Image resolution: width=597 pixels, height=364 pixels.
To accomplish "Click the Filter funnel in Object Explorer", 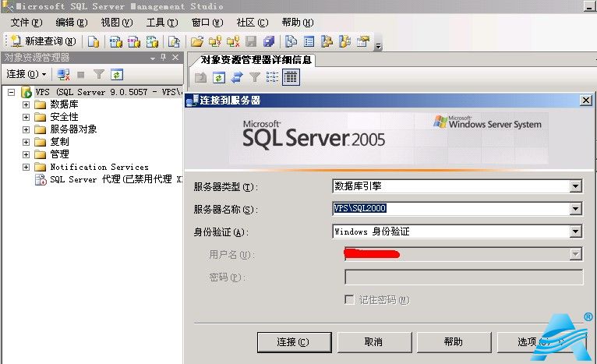I will click(99, 75).
